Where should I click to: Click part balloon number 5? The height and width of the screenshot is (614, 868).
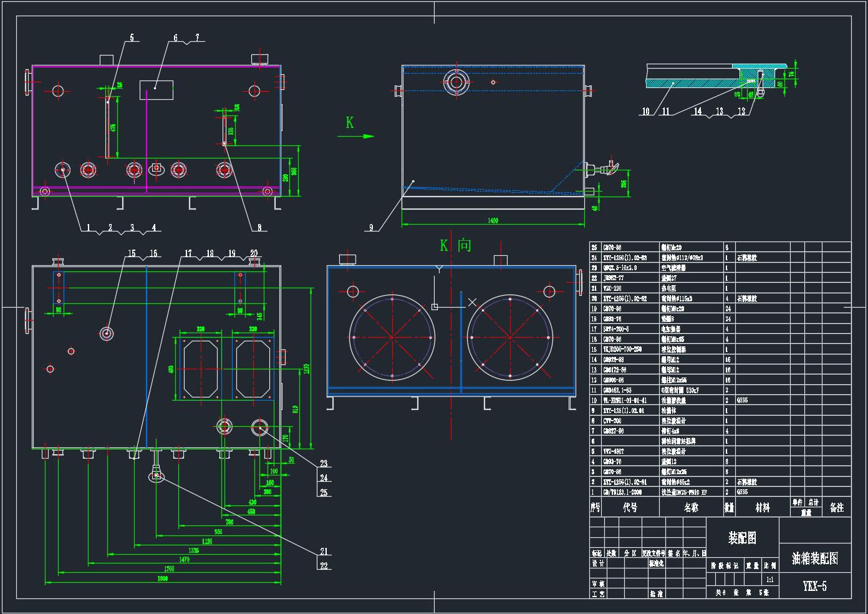click(x=132, y=38)
